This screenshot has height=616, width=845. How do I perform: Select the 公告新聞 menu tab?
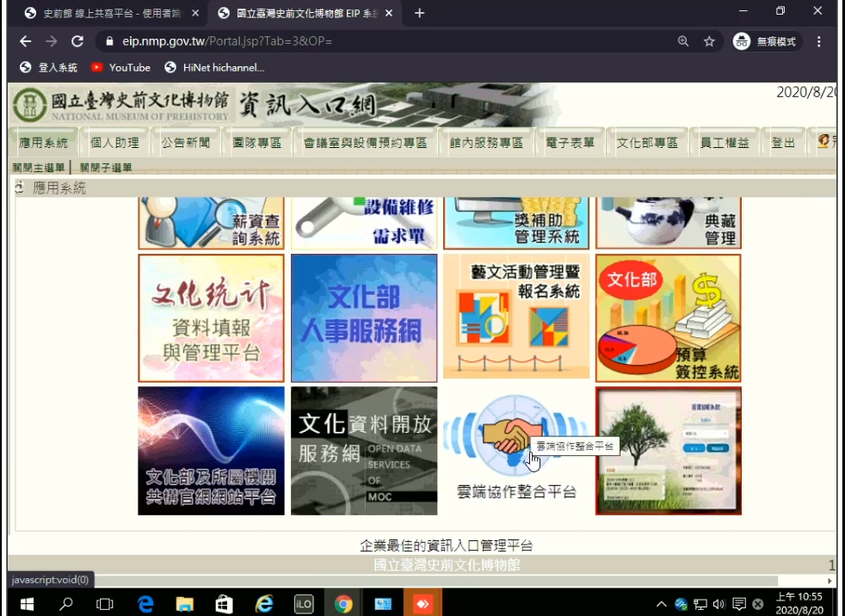pos(186,143)
